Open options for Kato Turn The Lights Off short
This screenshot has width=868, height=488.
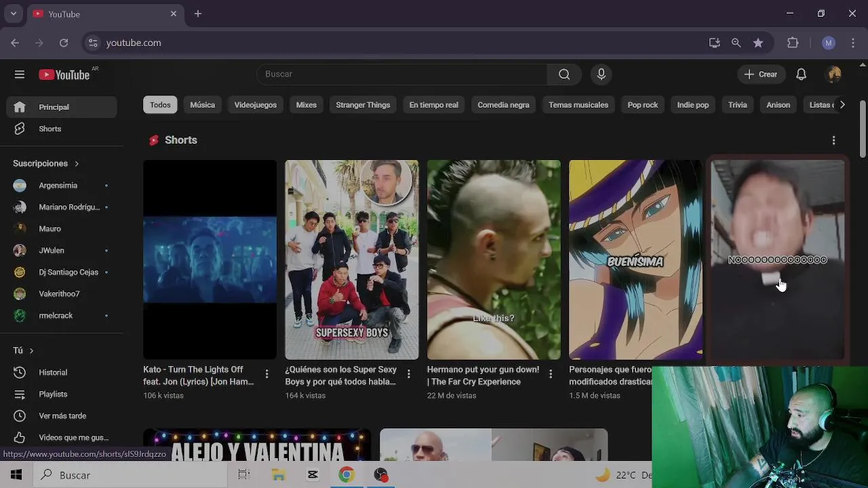coord(267,374)
